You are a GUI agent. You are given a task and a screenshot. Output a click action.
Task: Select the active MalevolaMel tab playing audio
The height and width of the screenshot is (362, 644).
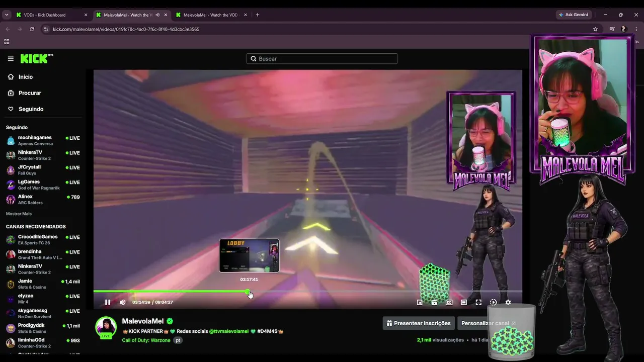tap(132, 15)
